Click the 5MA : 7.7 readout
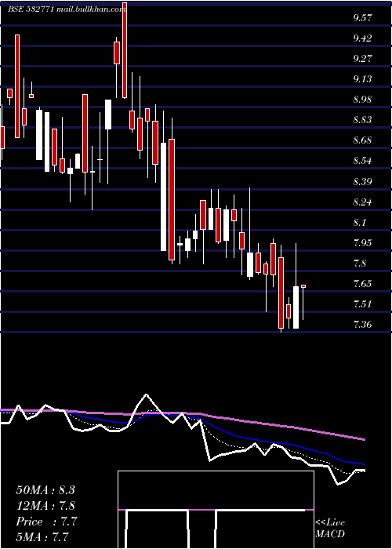 (x=42, y=537)
